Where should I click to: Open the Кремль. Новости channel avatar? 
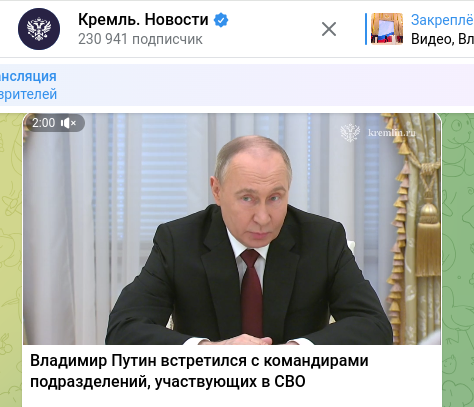click(x=39, y=29)
